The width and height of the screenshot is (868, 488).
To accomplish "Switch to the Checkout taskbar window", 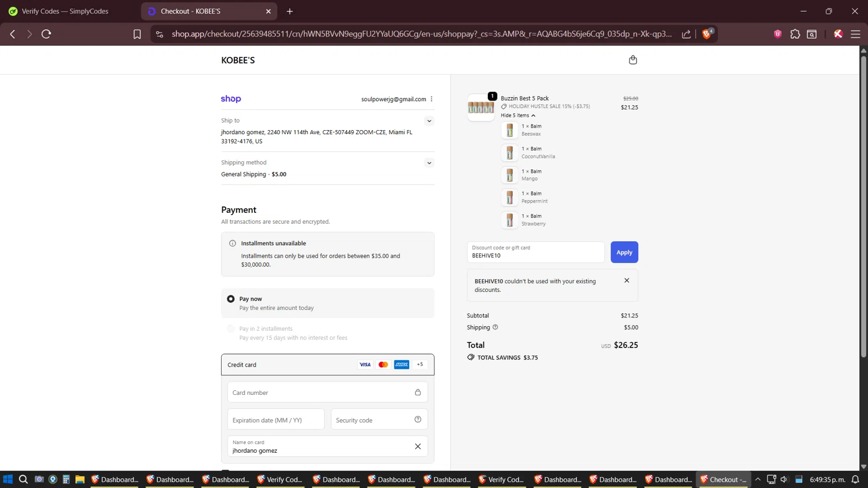I will coord(723,479).
